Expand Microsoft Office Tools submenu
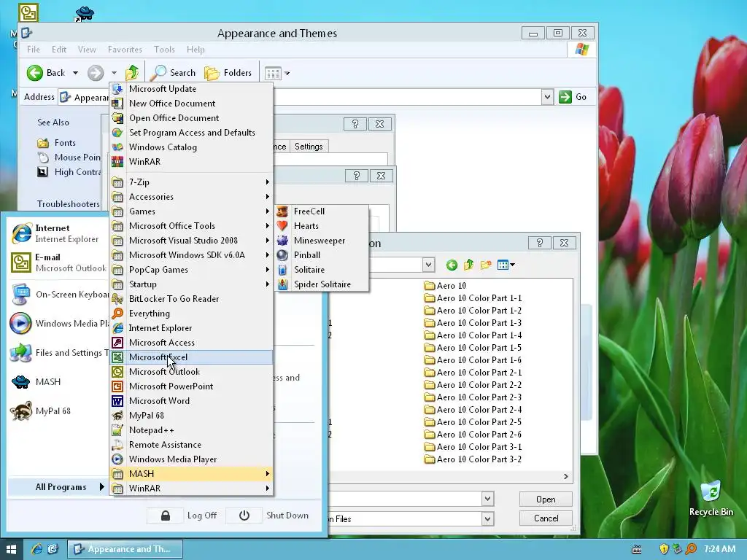 (191, 226)
